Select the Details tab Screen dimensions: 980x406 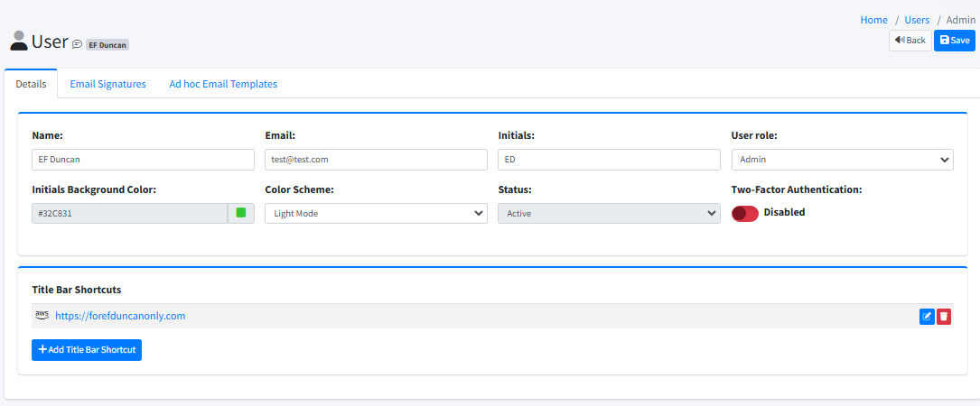pyautogui.click(x=31, y=84)
